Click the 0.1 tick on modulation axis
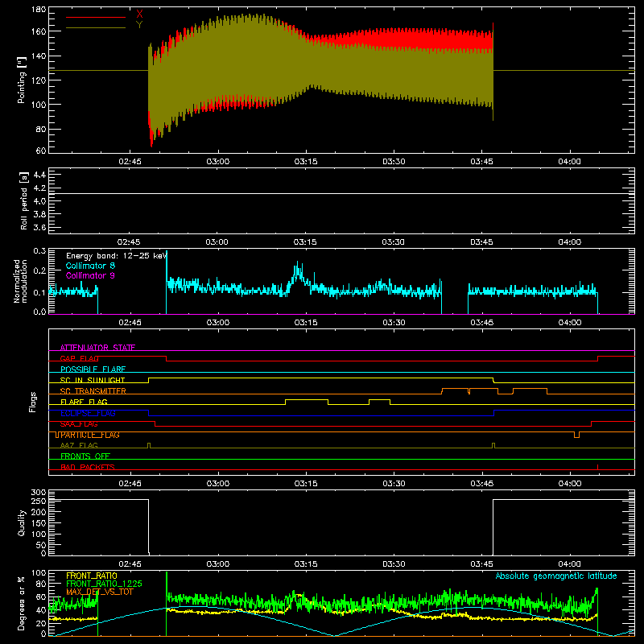644x644 pixels. pyautogui.click(x=39, y=292)
